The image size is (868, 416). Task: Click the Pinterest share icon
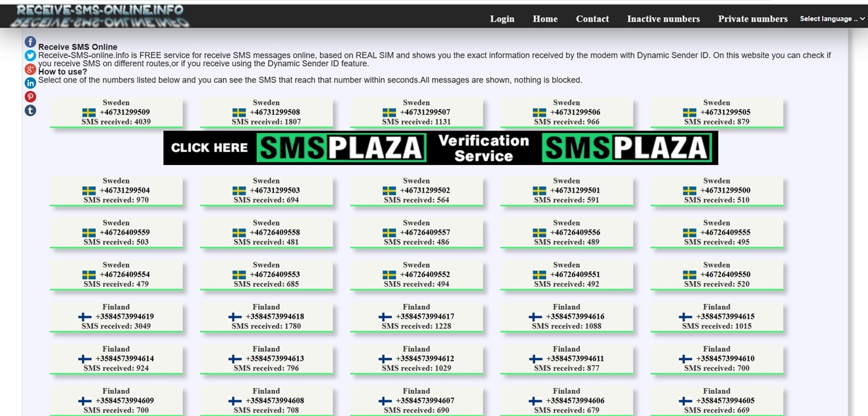pos(30,97)
